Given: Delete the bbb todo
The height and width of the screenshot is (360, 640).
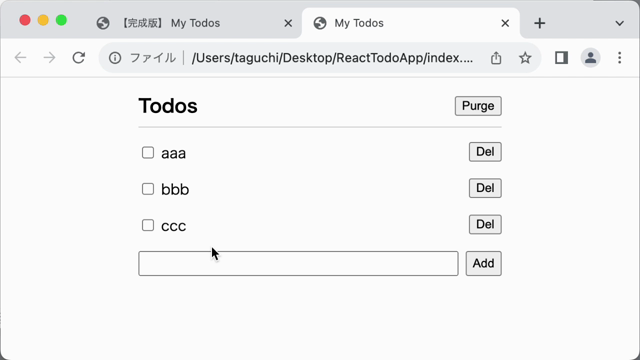Looking at the screenshot, I should [x=485, y=188].
